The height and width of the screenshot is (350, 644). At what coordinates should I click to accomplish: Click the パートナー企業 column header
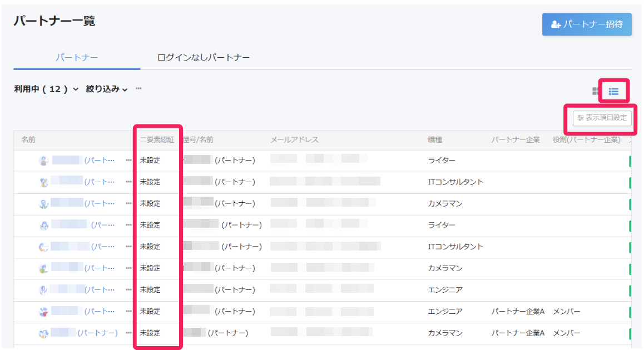(x=516, y=139)
